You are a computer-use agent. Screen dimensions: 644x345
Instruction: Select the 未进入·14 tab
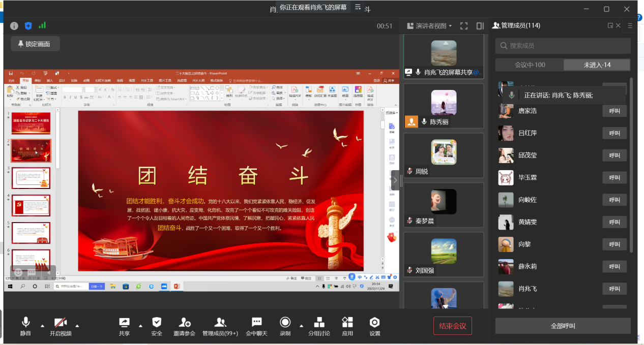pyautogui.click(x=597, y=65)
